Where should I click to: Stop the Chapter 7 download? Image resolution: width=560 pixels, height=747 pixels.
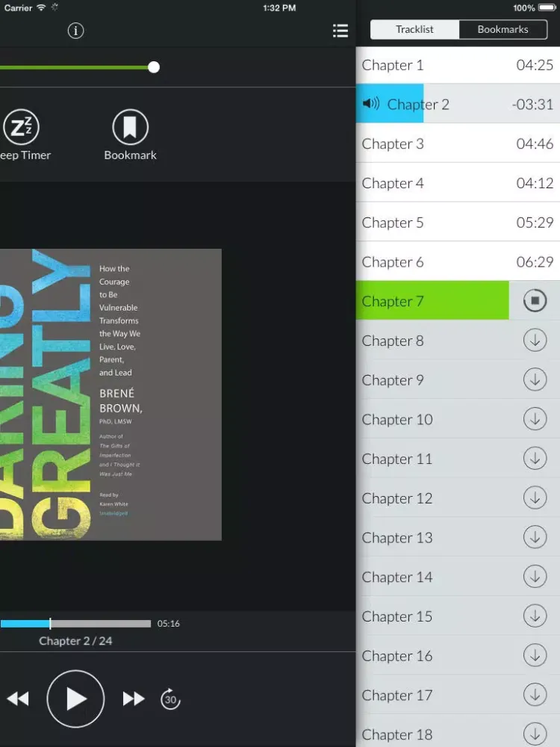(x=535, y=300)
